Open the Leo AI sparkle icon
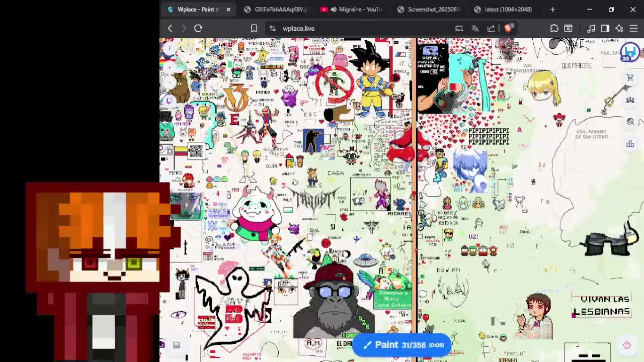 (619, 29)
